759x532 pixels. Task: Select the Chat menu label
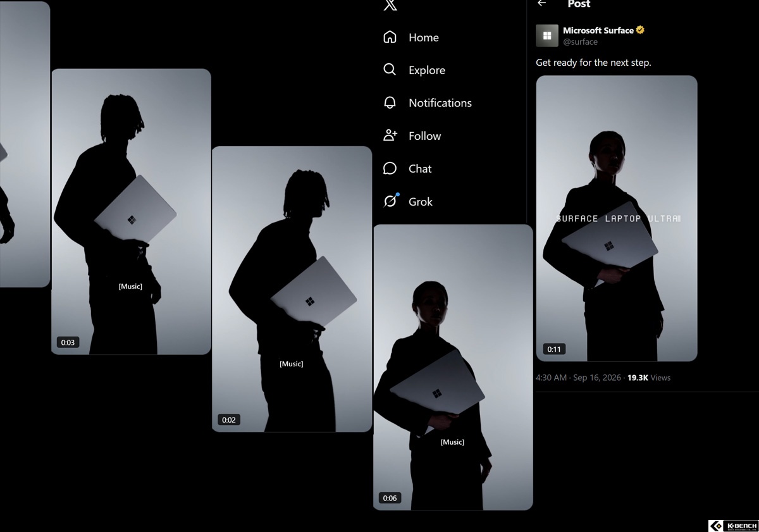click(420, 169)
